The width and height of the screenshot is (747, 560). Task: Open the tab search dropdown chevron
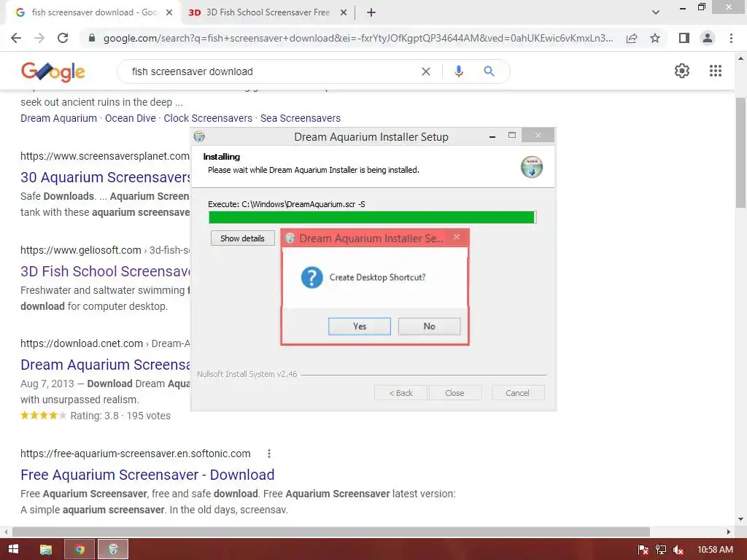click(x=656, y=13)
